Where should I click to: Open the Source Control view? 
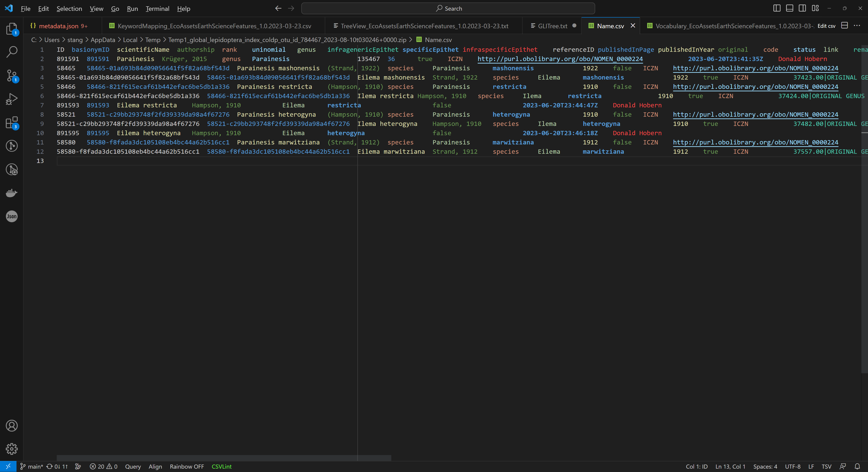point(12,76)
